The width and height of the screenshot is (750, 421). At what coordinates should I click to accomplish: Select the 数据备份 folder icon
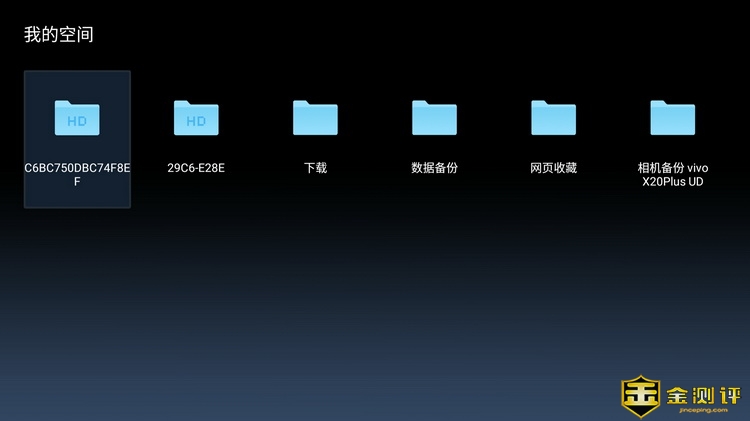tap(434, 117)
